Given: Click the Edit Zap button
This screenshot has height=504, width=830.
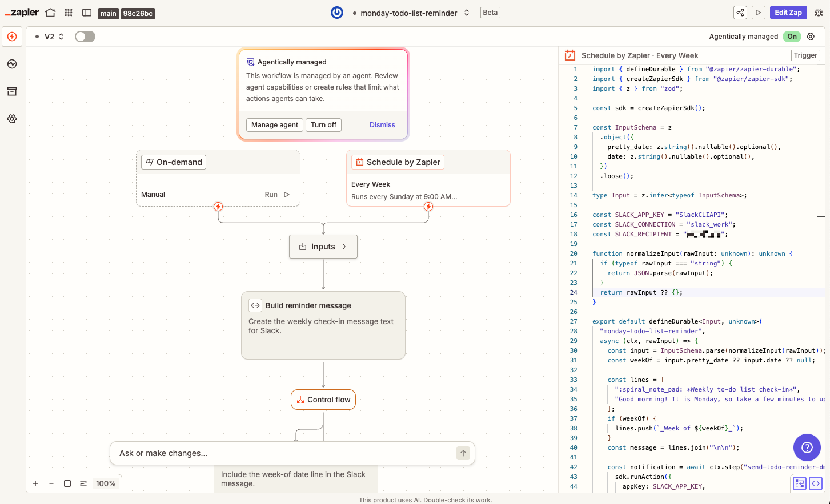Looking at the screenshot, I should point(788,13).
